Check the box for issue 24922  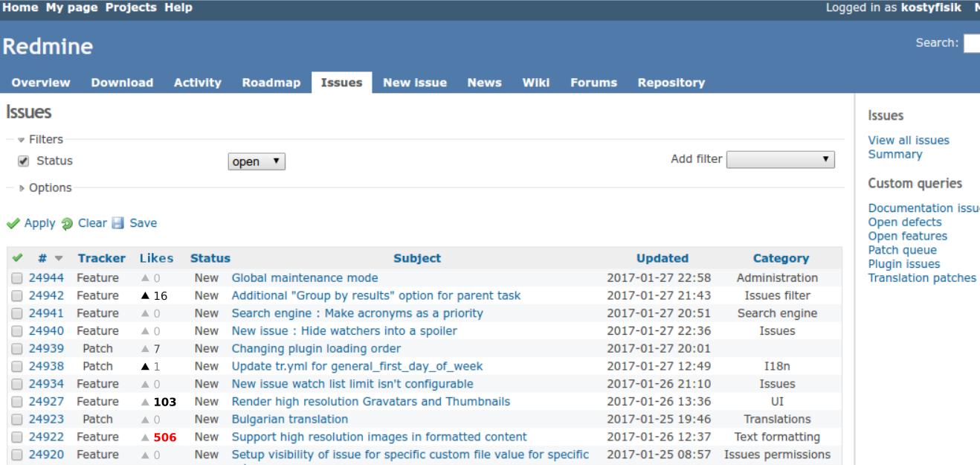(17, 437)
